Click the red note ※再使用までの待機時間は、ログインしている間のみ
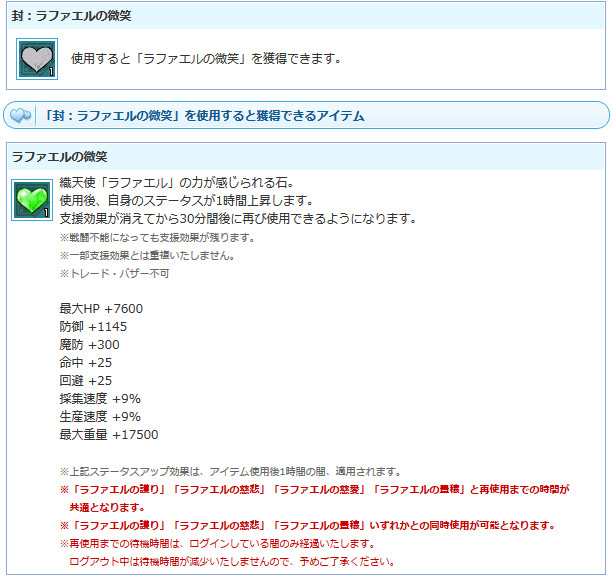This screenshot has height=577, width=612. 217,543
